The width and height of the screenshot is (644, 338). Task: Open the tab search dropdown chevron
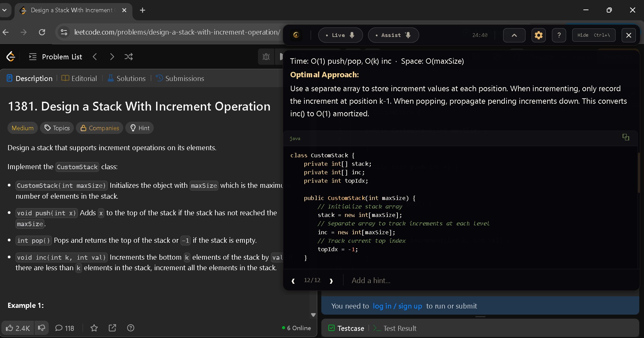click(x=5, y=10)
